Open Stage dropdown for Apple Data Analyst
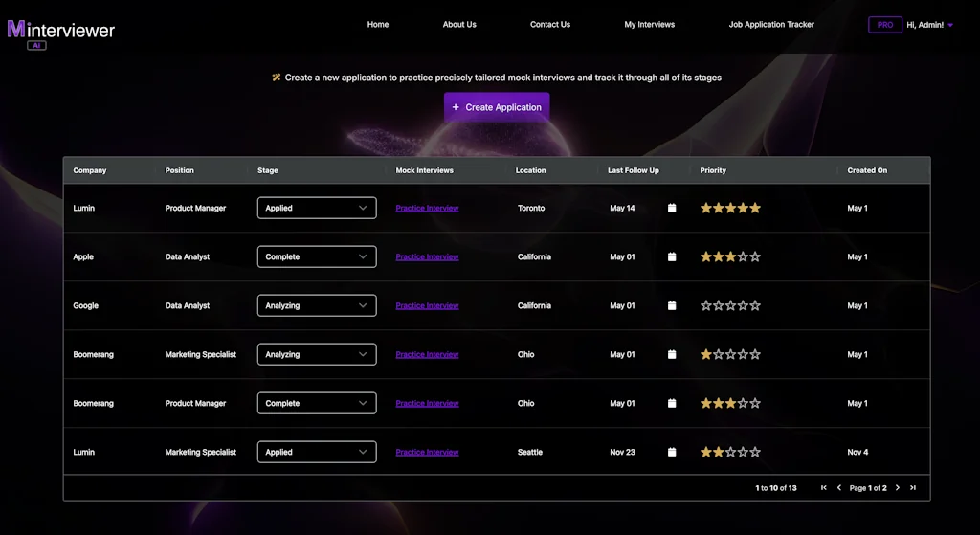 (317, 256)
